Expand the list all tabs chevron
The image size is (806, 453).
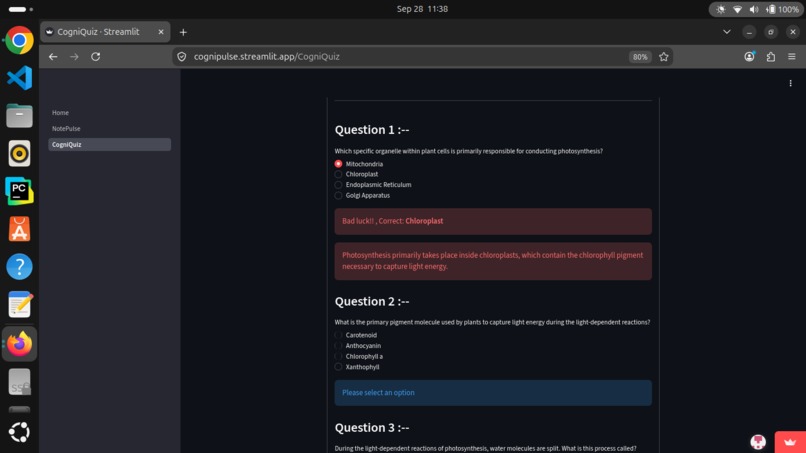[726, 32]
